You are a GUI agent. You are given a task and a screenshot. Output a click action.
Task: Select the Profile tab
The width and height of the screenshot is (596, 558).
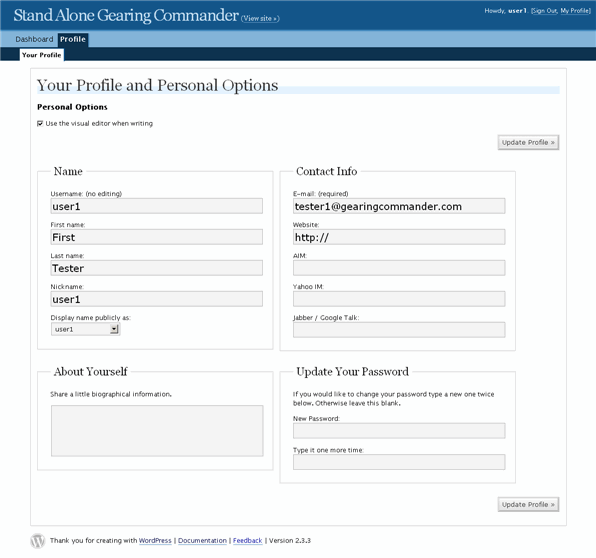[73, 39]
